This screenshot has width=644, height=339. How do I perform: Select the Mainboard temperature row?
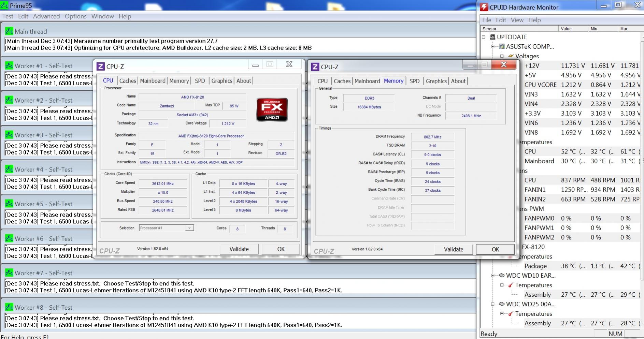tap(582, 161)
